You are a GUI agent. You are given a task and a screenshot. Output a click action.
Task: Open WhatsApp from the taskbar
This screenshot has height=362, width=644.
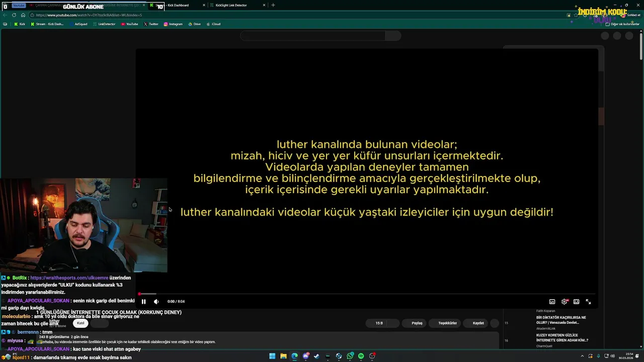[350, 356]
